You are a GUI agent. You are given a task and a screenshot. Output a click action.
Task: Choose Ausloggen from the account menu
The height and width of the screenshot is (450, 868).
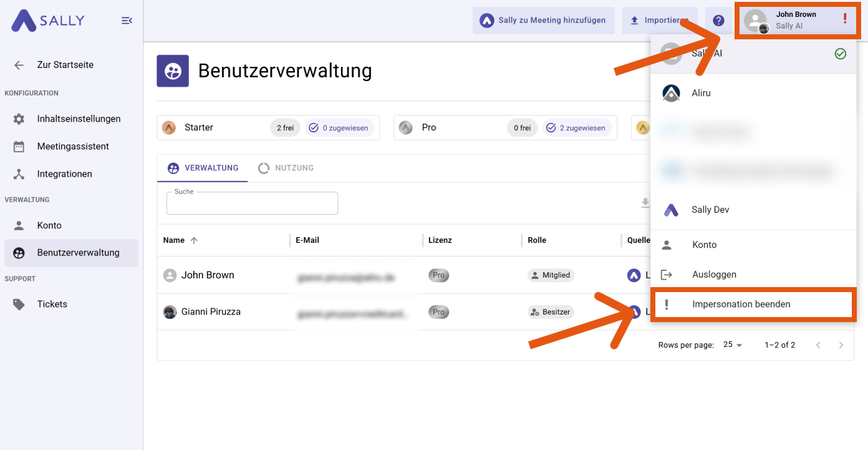coord(714,275)
